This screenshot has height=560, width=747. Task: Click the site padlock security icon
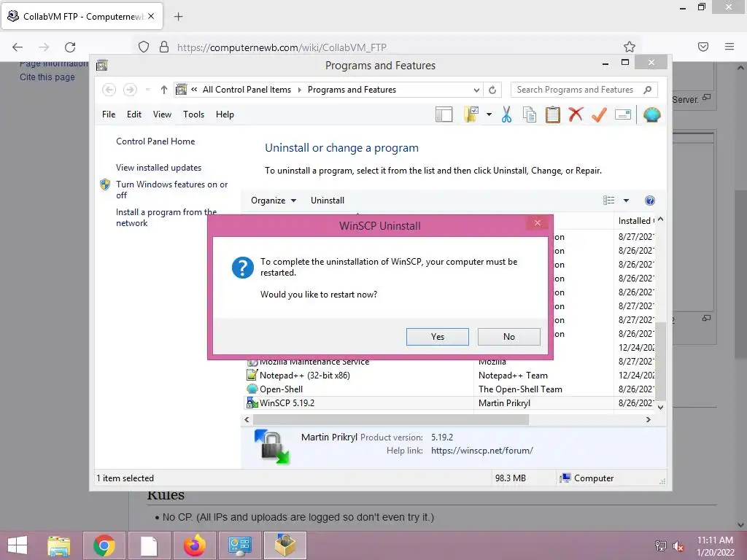[164, 47]
